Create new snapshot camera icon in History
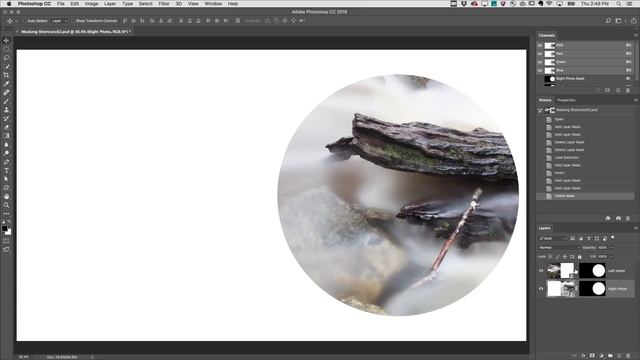This screenshot has width=640, height=360. pyautogui.click(x=618, y=218)
